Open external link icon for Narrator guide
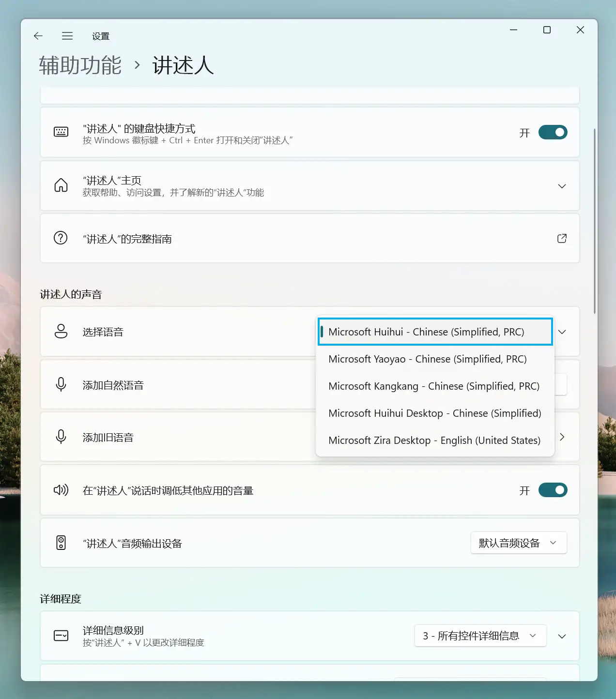This screenshot has width=616, height=699. coord(562,238)
